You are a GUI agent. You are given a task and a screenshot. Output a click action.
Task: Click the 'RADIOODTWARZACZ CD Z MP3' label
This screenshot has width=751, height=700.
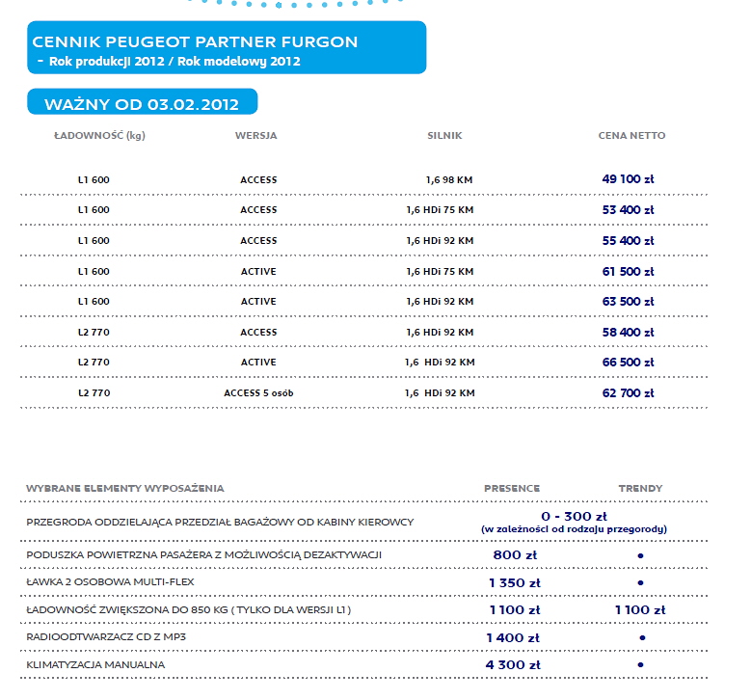point(106,637)
